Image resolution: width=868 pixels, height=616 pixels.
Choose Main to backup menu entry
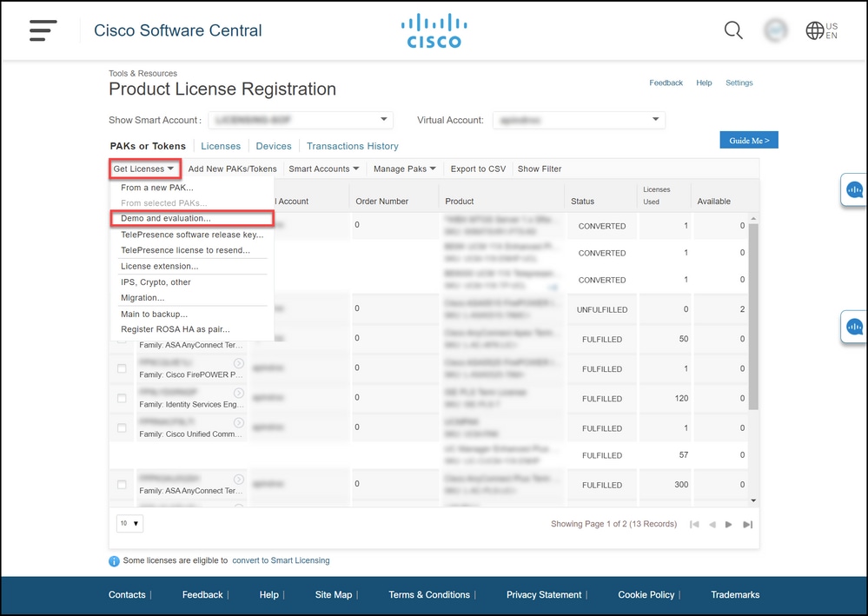(154, 315)
